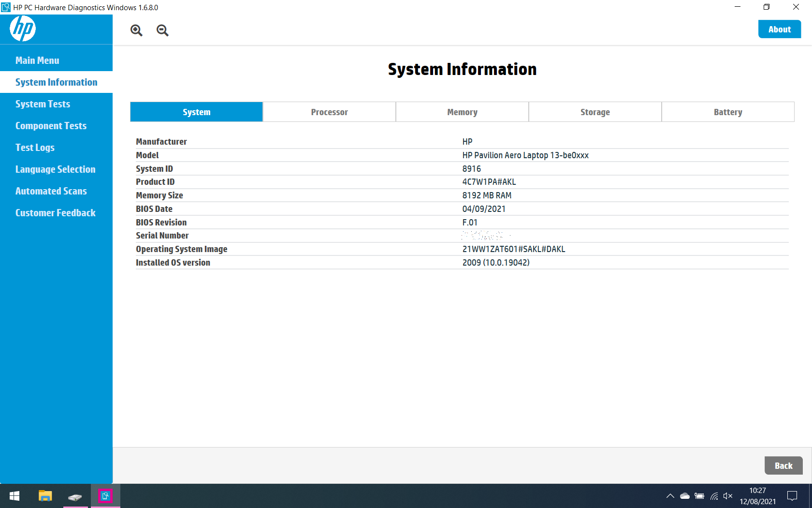Click the app icon in title bar
Image resolution: width=812 pixels, height=508 pixels.
coord(6,7)
